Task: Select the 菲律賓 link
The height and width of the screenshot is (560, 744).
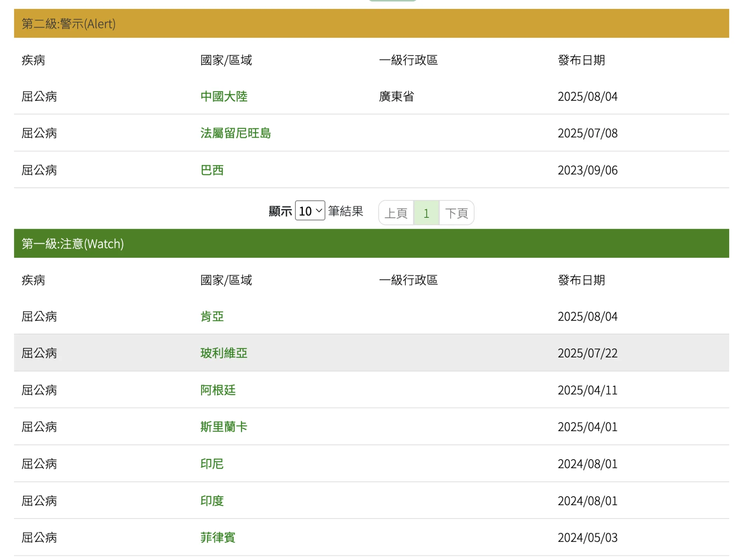Action: tap(218, 538)
